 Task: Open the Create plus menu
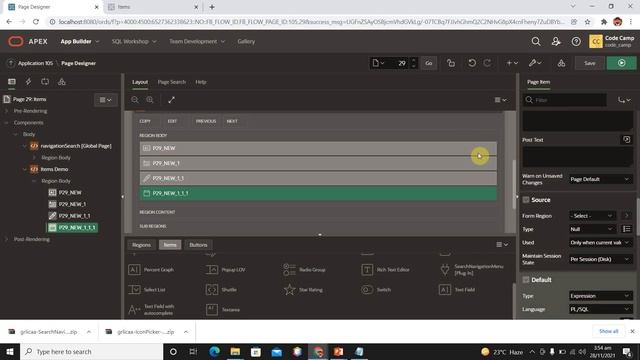point(512,63)
